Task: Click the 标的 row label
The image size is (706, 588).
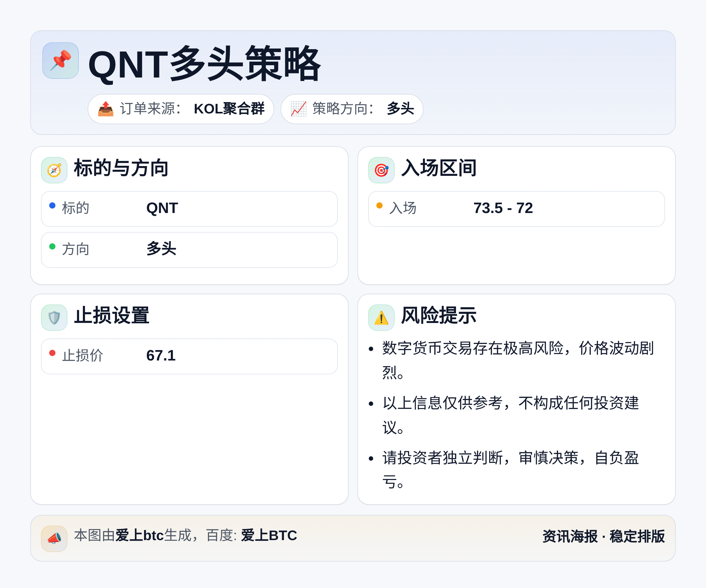Action: click(x=76, y=208)
